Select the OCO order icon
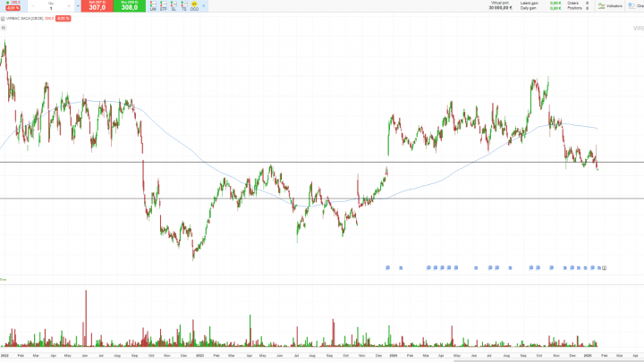Image resolution: width=644 pixels, height=362 pixels. click(195, 6)
